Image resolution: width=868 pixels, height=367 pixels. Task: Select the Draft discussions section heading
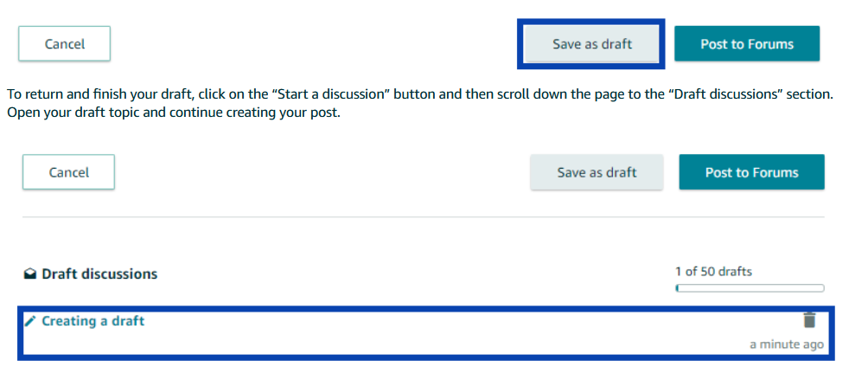pos(99,274)
